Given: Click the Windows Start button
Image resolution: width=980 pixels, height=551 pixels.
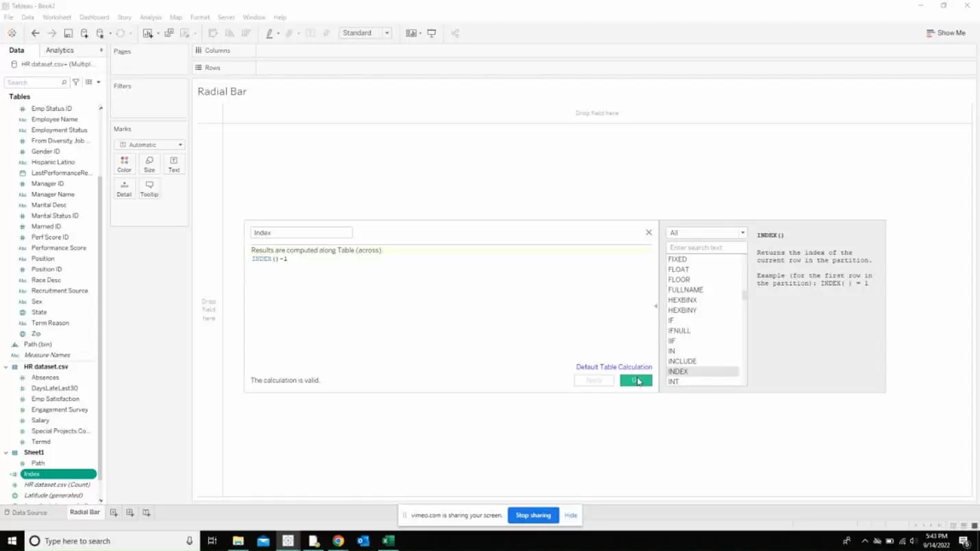Looking at the screenshot, I should [12, 541].
